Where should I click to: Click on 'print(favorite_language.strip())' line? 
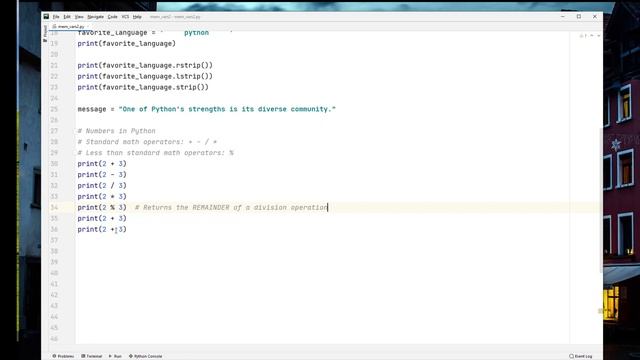pyautogui.click(x=143, y=87)
